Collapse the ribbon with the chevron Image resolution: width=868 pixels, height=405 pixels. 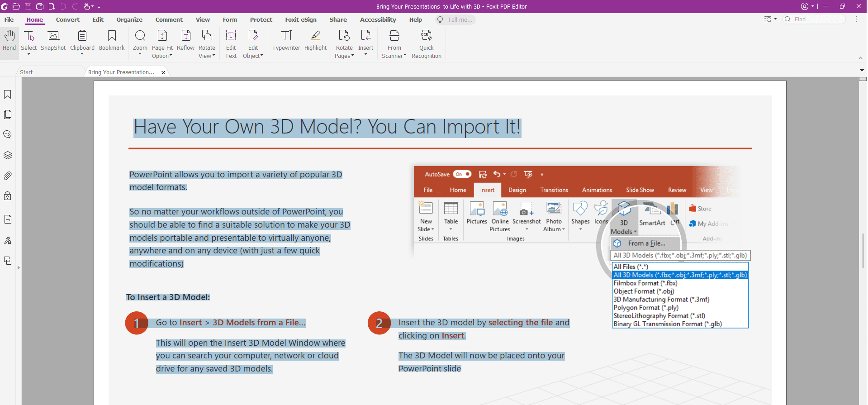click(x=860, y=58)
